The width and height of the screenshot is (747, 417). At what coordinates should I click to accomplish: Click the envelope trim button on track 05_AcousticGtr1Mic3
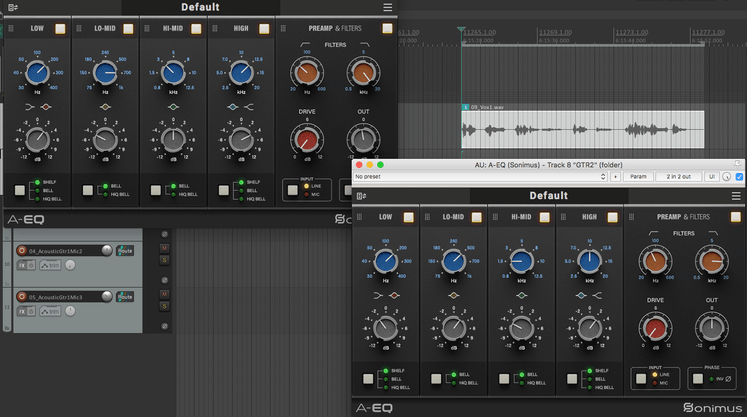[x=50, y=311]
